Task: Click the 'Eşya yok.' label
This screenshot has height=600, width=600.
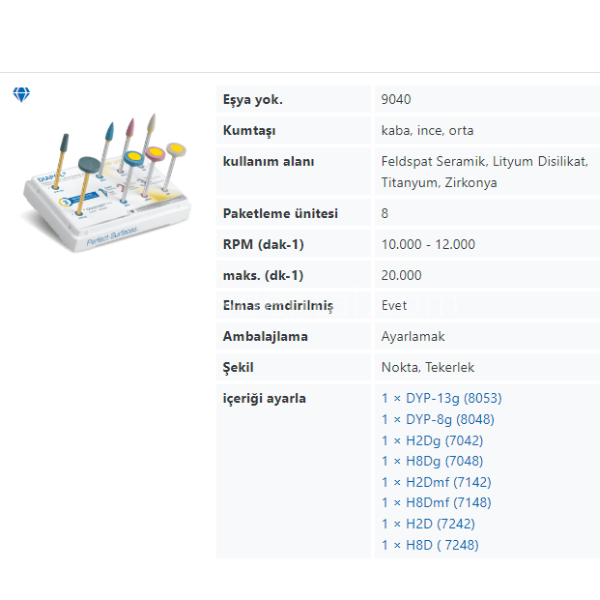Action: 253,99
